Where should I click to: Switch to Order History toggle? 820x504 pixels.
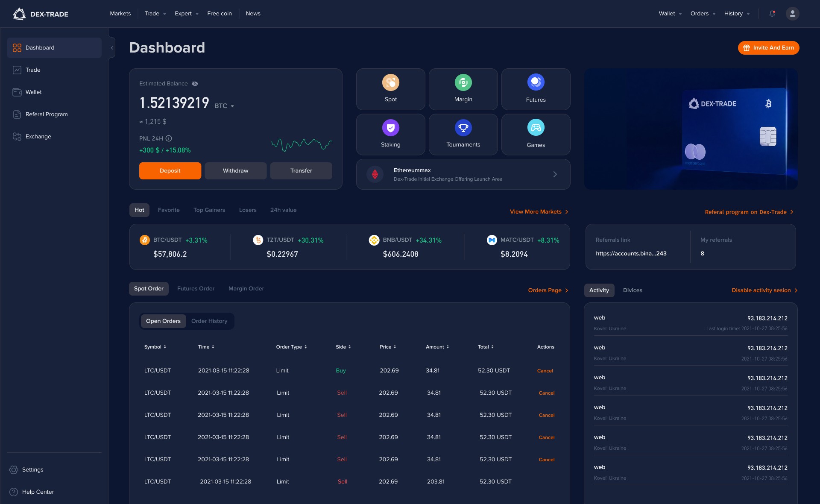(x=209, y=321)
